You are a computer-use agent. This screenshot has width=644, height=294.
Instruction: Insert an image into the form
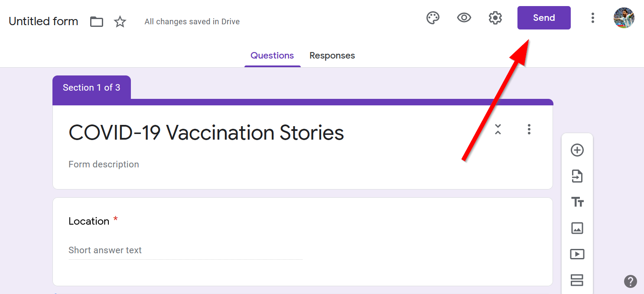click(577, 228)
